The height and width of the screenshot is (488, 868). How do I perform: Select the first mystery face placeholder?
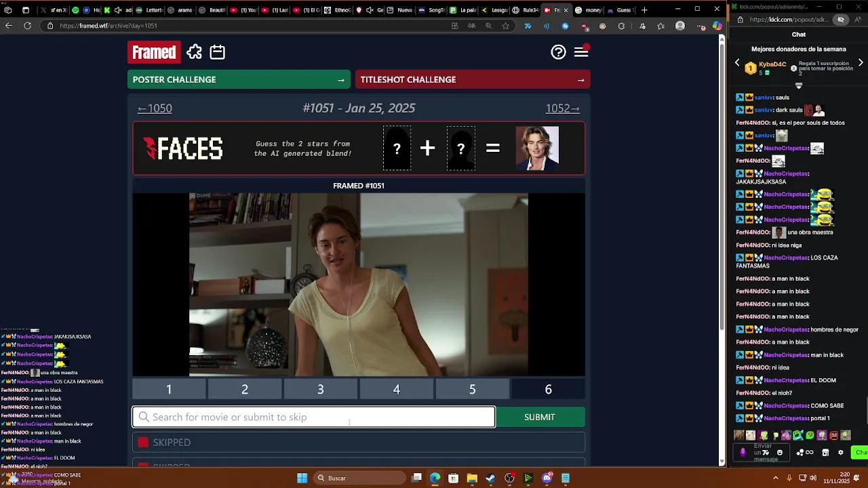pyautogui.click(x=397, y=148)
